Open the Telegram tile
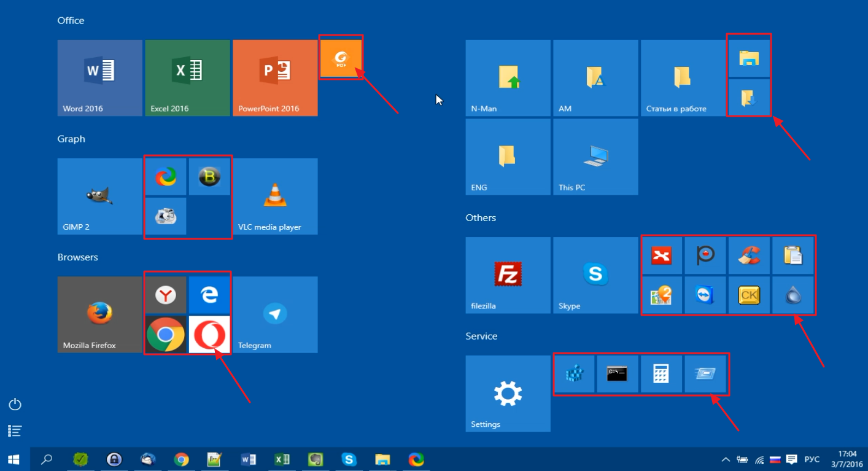This screenshot has height=471, width=868. point(275,314)
